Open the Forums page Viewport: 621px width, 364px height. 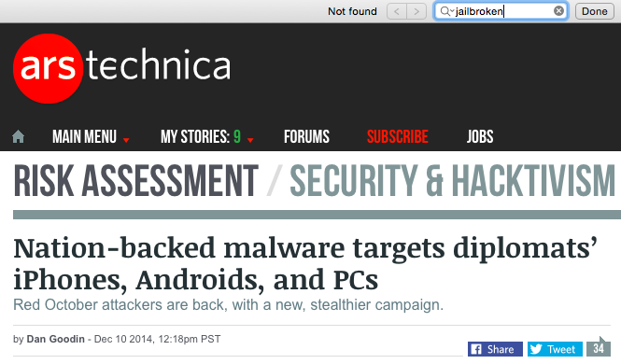tap(306, 137)
